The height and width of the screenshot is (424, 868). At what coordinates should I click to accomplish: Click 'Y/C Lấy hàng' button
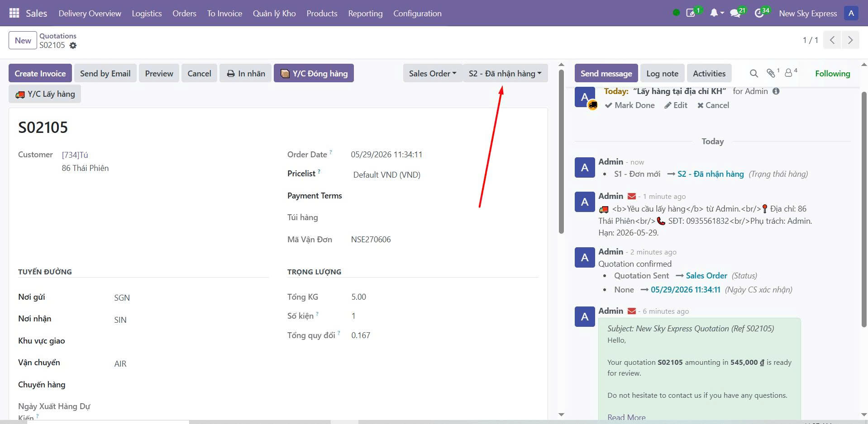pyautogui.click(x=45, y=94)
